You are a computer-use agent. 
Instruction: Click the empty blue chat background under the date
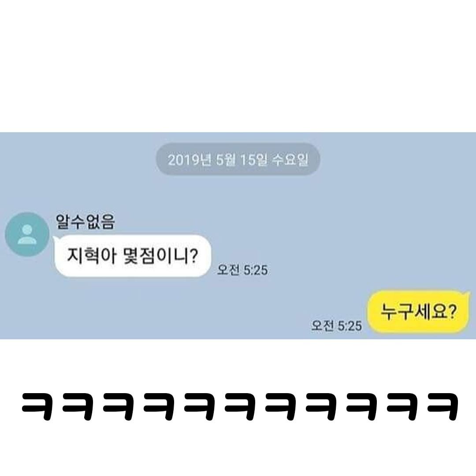point(334,212)
